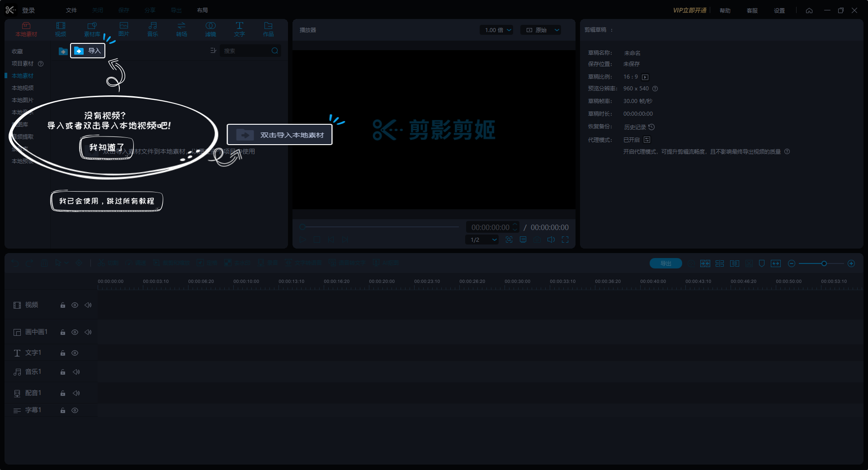
Task: Click 登录 to log in
Action: (28, 10)
